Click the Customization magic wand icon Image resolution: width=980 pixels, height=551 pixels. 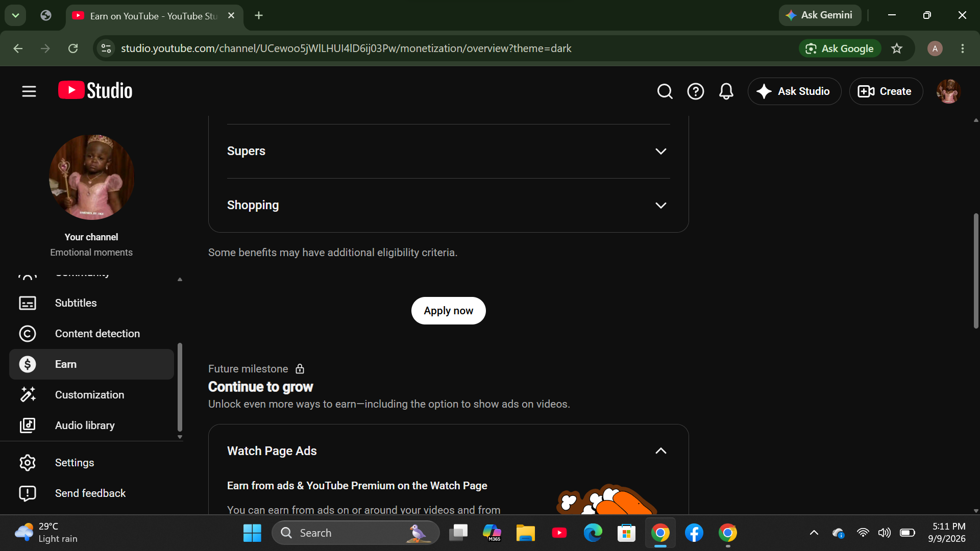pyautogui.click(x=28, y=395)
